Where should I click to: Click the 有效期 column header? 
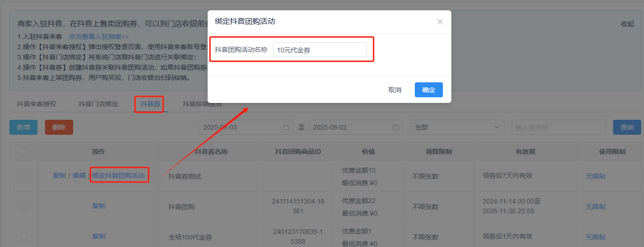click(525, 152)
